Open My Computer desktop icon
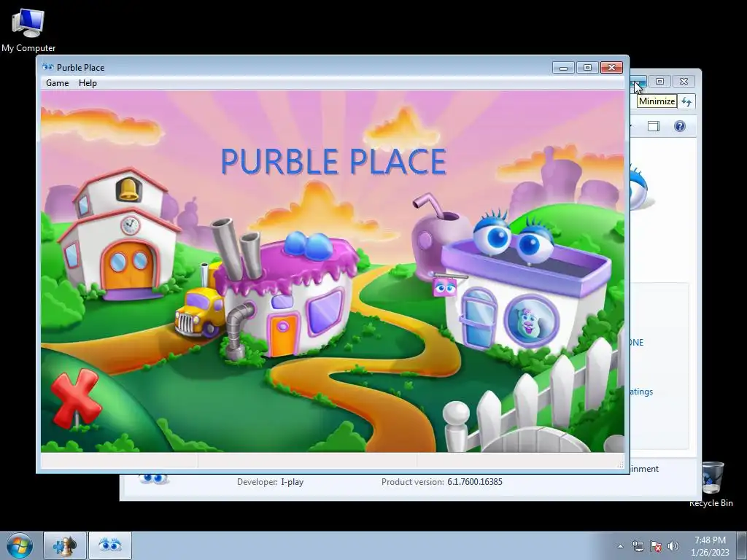The width and height of the screenshot is (747, 560). [x=28, y=30]
